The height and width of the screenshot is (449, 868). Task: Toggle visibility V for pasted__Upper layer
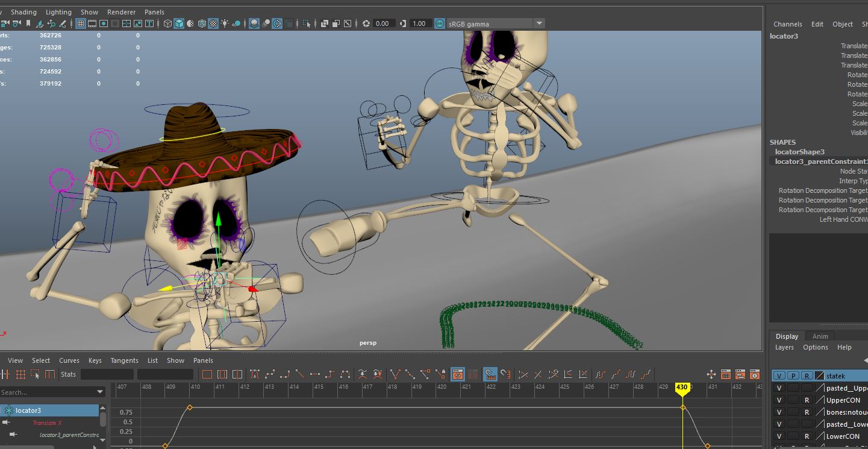point(779,388)
